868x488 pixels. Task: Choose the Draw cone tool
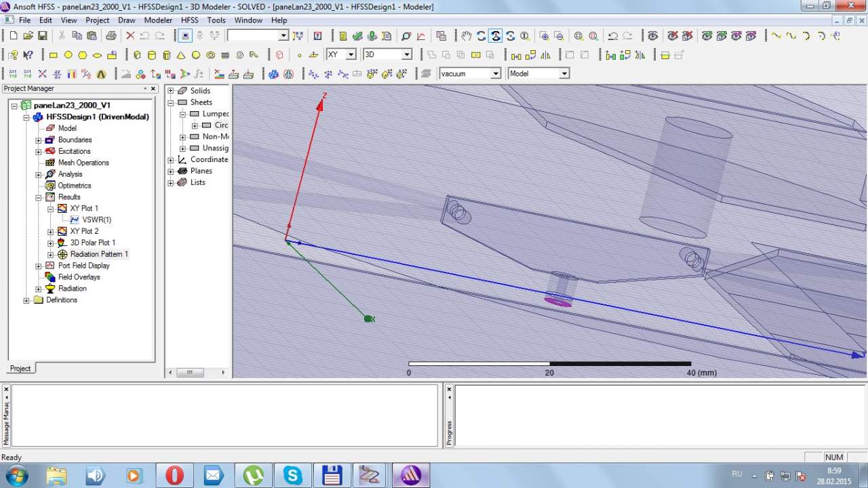tap(181, 55)
